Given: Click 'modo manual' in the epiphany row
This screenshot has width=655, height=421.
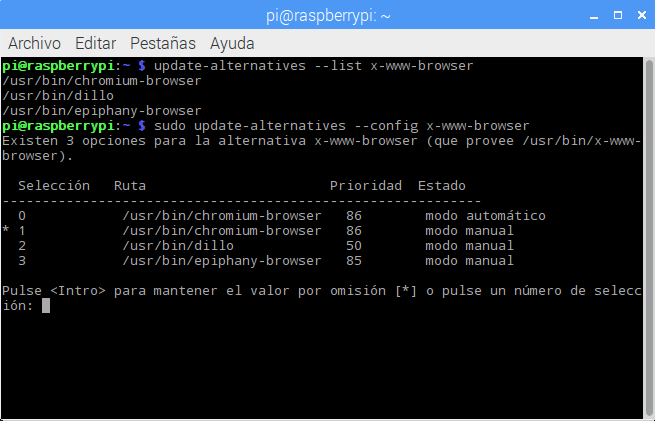Looking at the screenshot, I should tap(470, 261).
